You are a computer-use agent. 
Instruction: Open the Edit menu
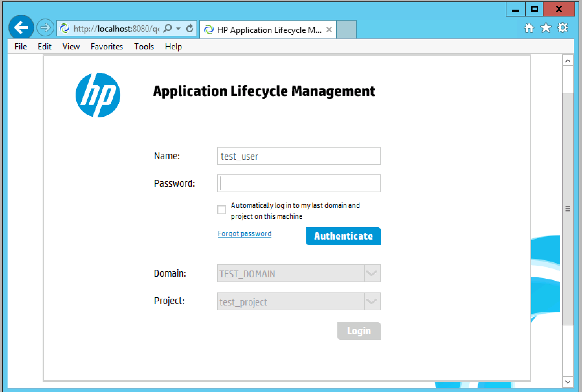click(45, 46)
